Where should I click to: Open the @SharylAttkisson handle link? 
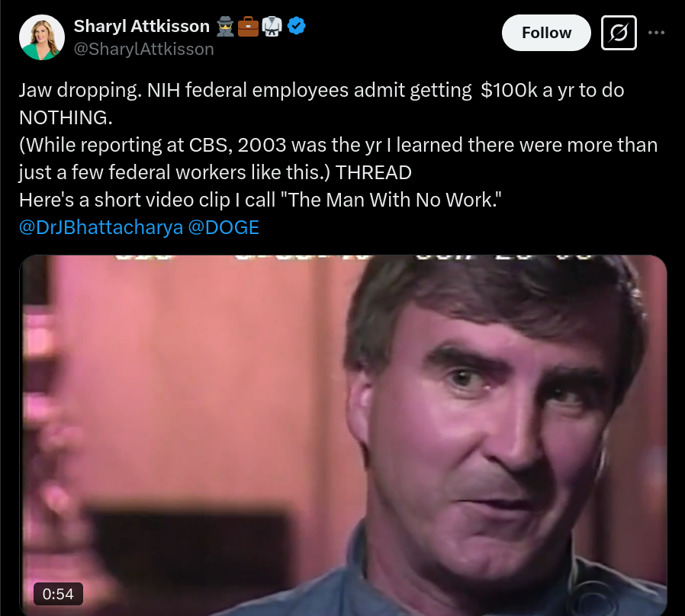143,49
